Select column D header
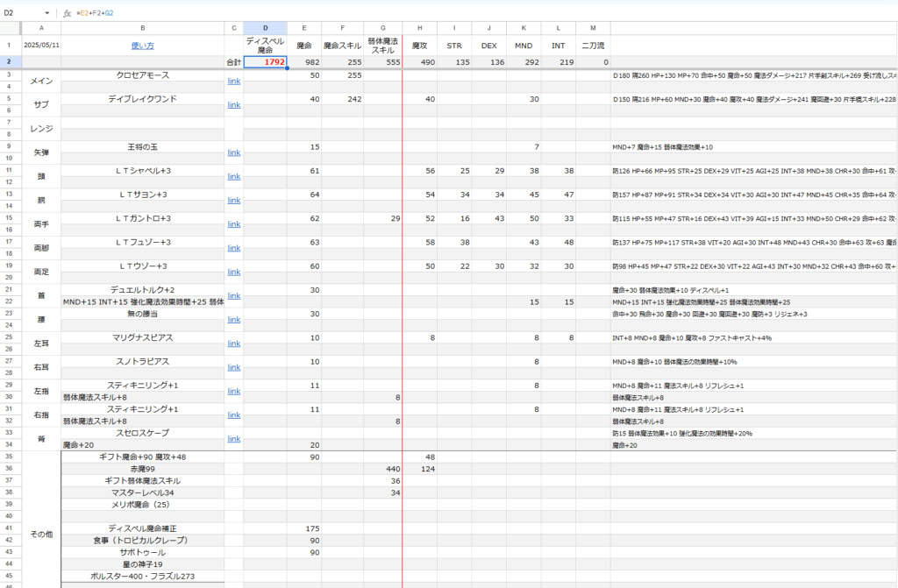The image size is (898, 588). pos(265,28)
